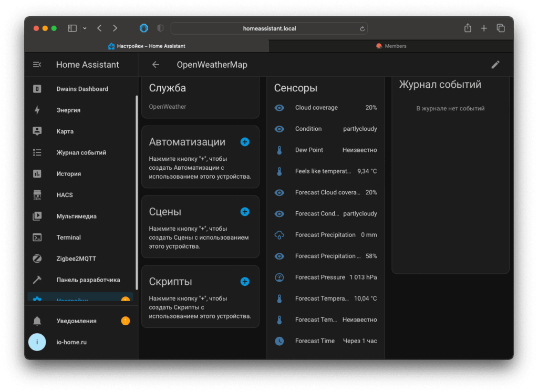Viewport: 538px width, 392px height.
Task: Add a scene with Сцены plus button
Action: 245,212
